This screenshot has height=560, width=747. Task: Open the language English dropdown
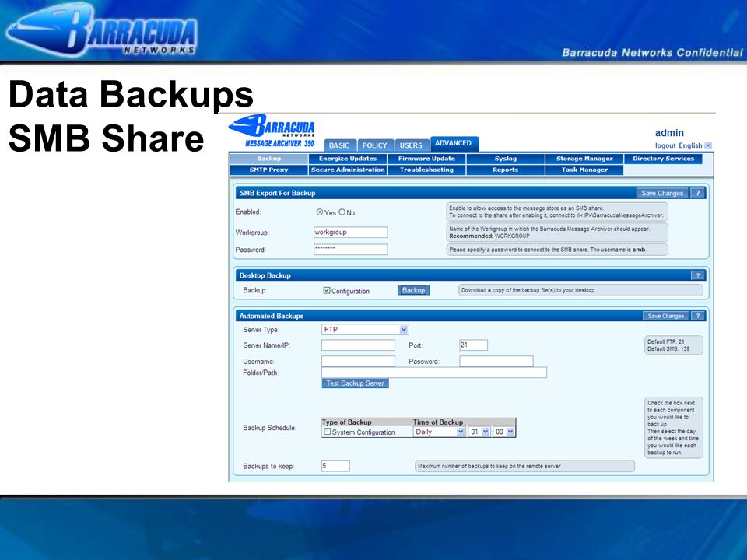708,145
